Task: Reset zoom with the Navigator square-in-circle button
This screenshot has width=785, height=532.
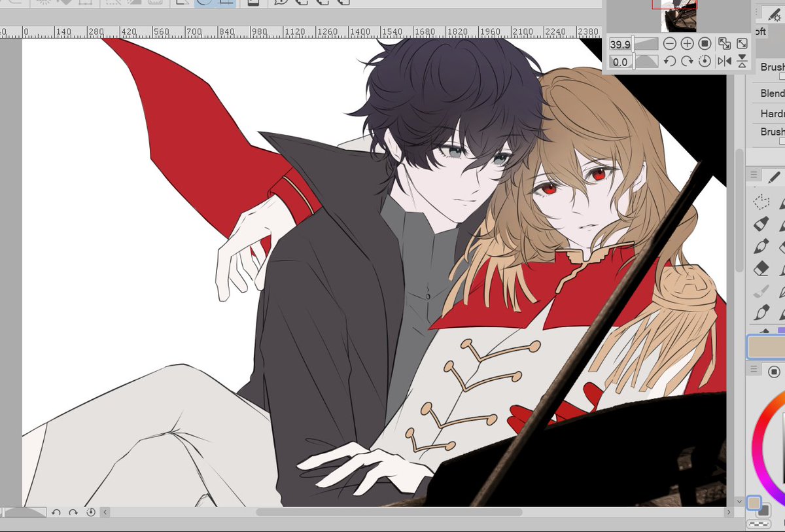Action: 705,44
